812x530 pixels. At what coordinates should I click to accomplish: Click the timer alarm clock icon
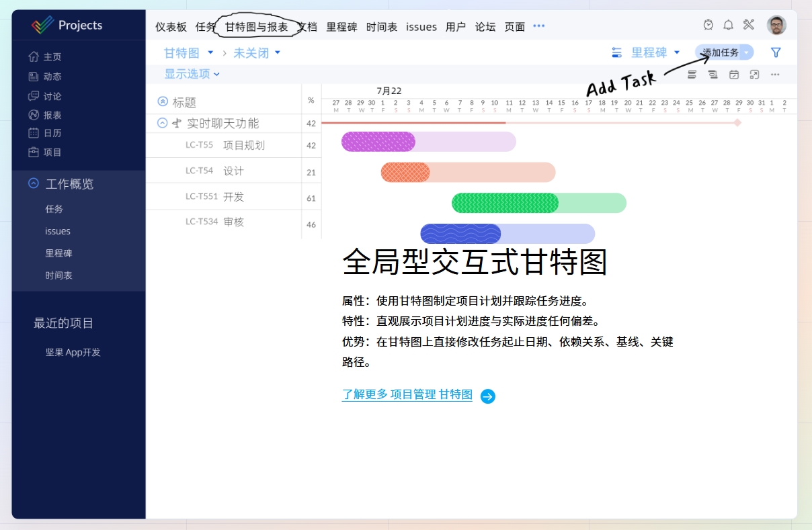click(x=708, y=26)
